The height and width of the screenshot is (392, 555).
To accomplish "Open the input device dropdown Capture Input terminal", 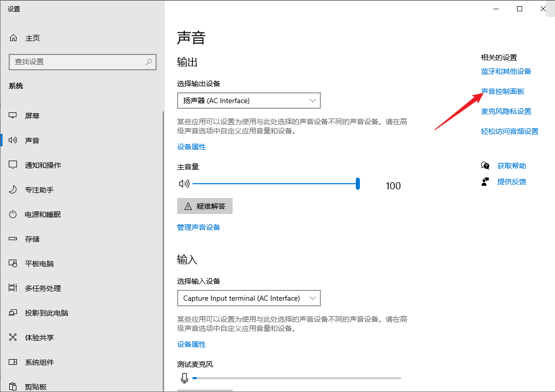I will point(248,298).
